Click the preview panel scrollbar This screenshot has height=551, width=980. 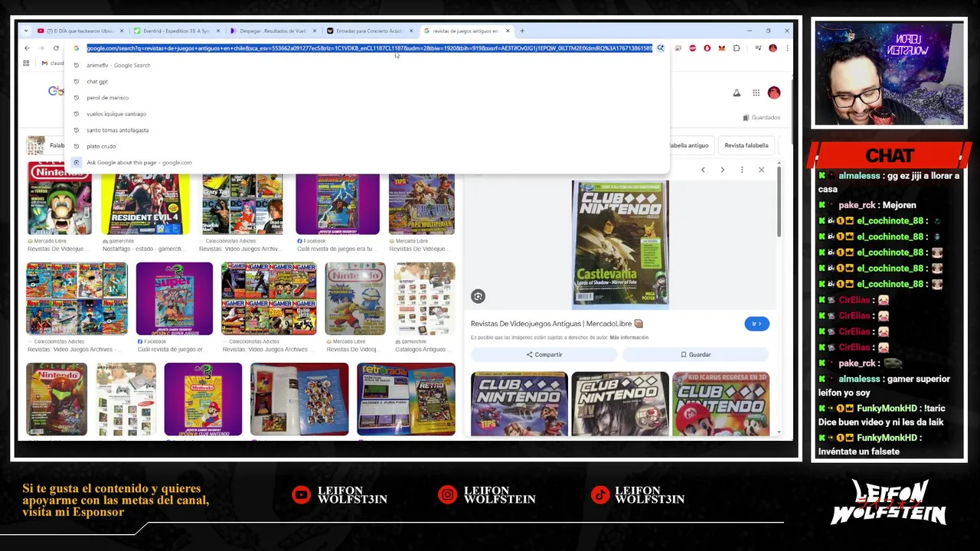[779, 201]
